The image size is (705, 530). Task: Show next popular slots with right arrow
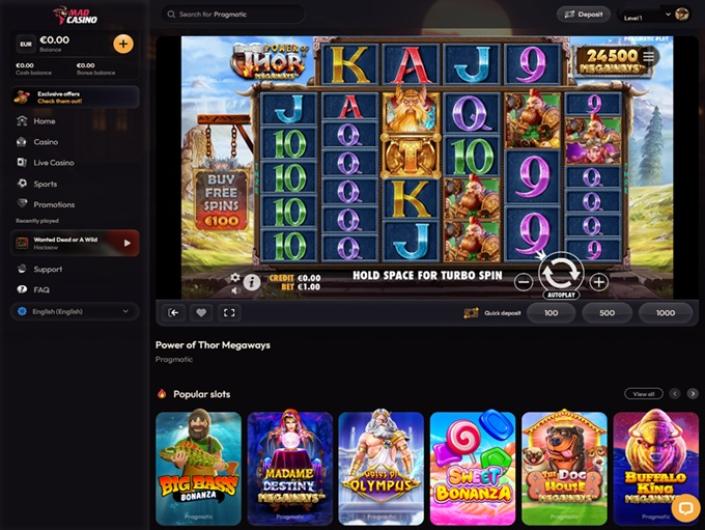(x=692, y=394)
